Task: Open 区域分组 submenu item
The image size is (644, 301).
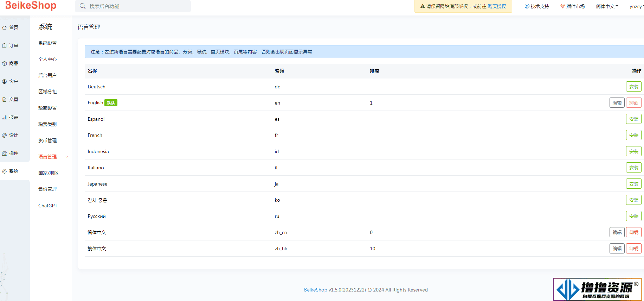Action: 47,92
